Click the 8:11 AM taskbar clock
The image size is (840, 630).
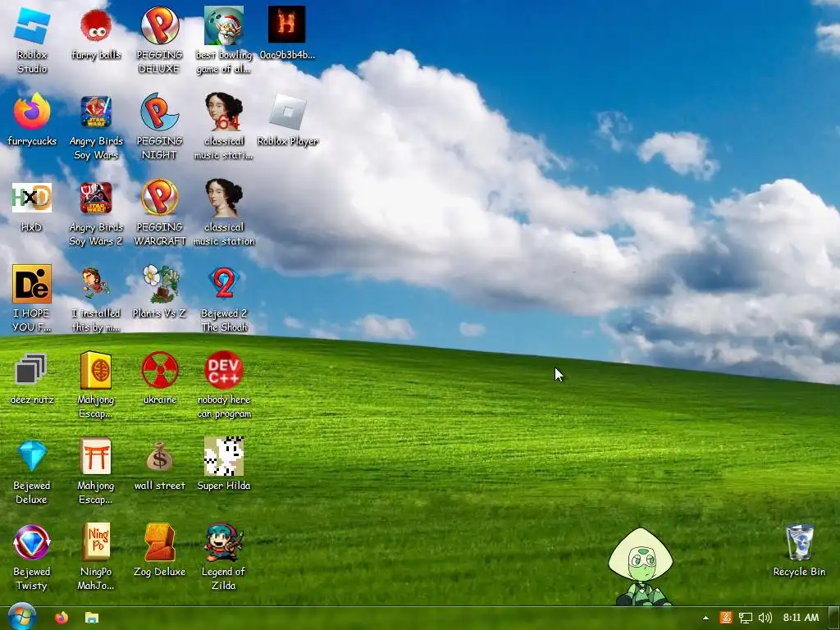click(801, 618)
